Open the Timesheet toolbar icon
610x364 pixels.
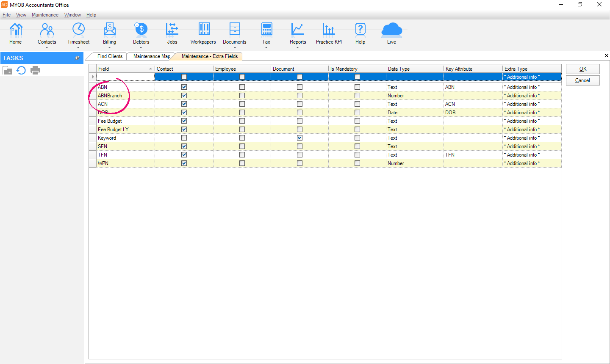click(78, 30)
